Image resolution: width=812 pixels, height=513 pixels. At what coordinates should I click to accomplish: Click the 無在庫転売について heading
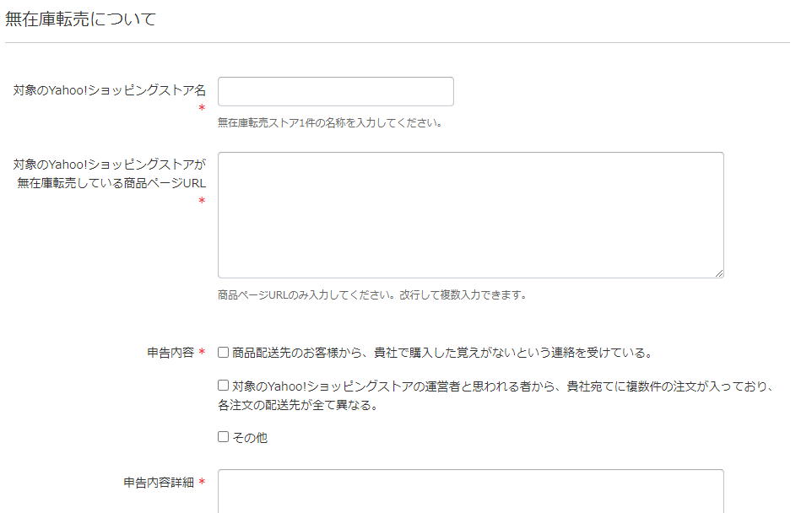[81, 19]
